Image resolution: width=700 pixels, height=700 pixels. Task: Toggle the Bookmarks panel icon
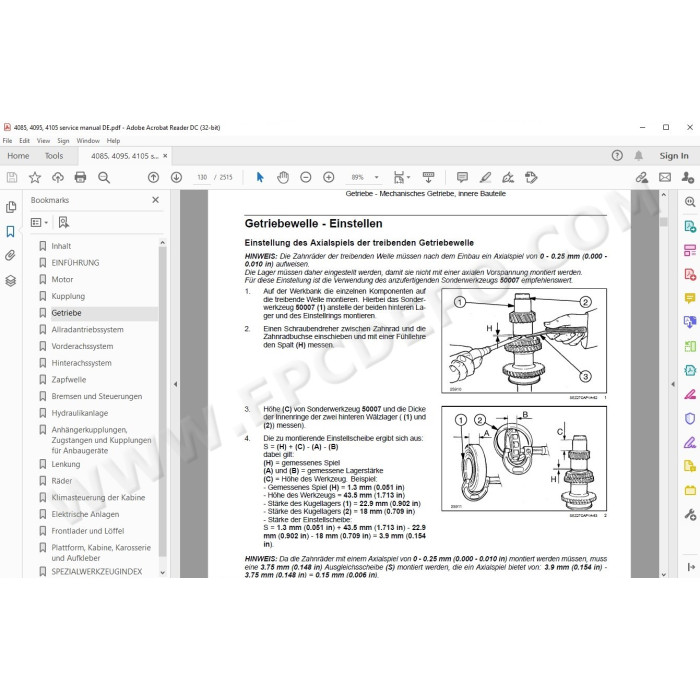pyautogui.click(x=11, y=231)
